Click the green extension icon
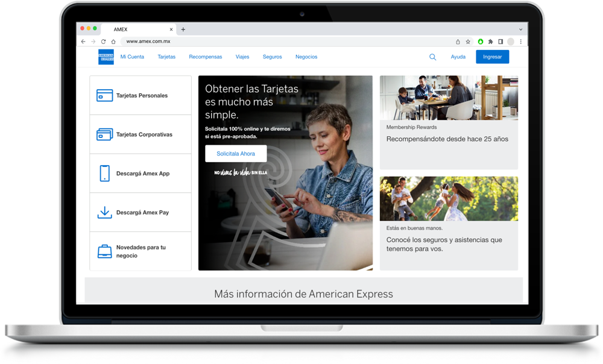Viewport: 603px width, 364px height. click(x=481, y=42)
